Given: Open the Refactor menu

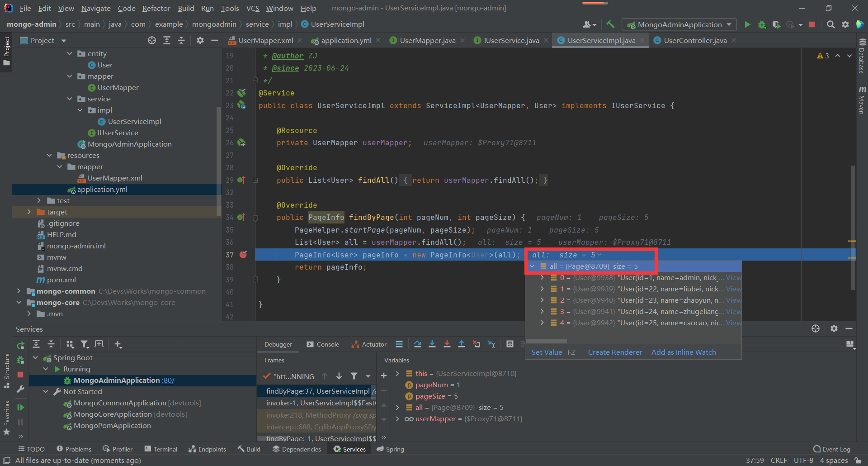Looking at the screenshot, I should (x=156, y=8).
